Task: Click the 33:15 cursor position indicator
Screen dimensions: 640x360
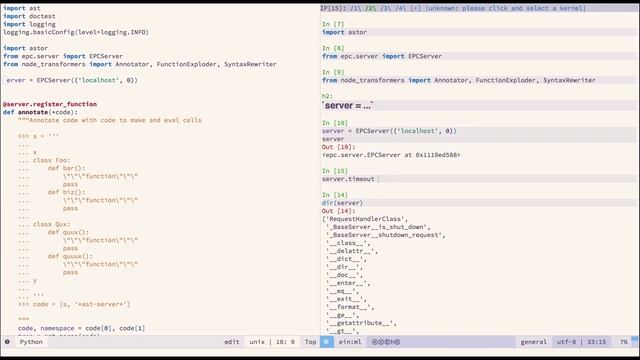Action: tap(596, 342)
